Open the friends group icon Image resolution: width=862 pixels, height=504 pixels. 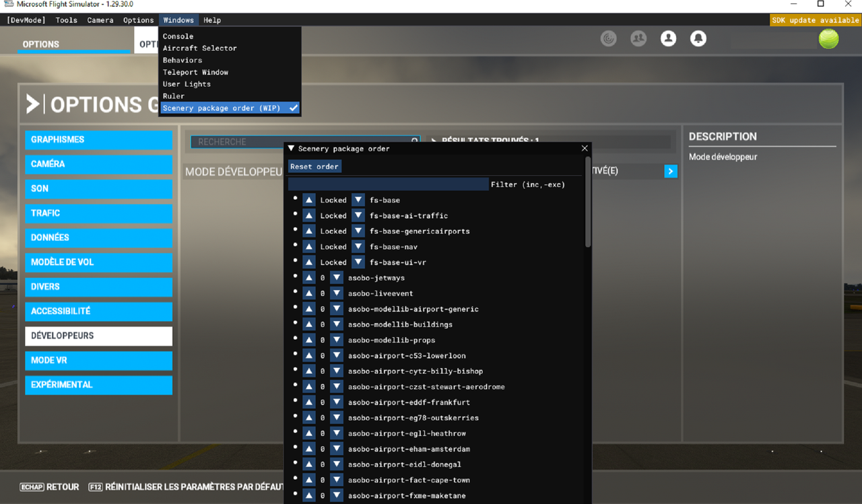point(638,38)
